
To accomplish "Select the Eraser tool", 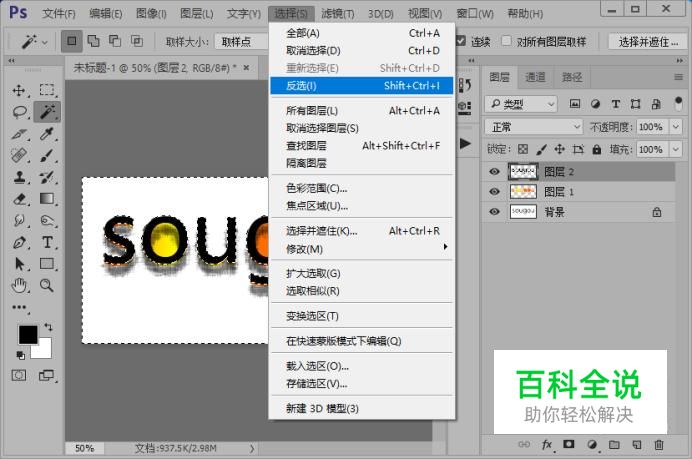I will tap(19, 199).
